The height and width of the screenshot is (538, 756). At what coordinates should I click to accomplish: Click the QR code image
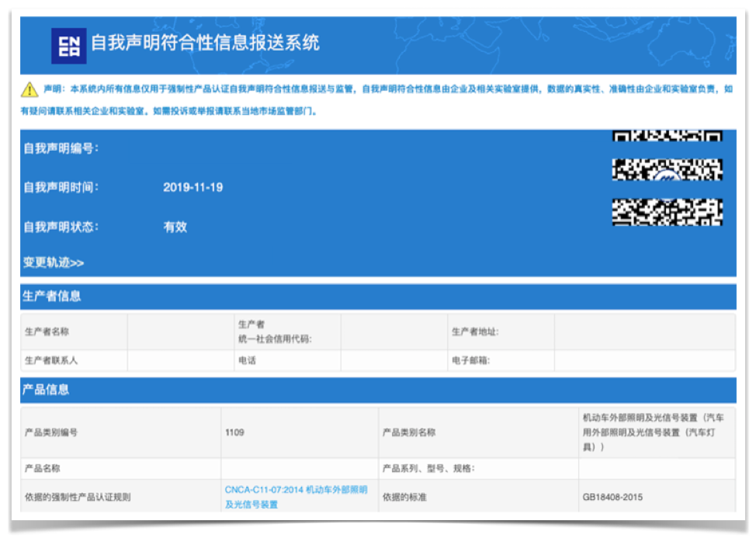point(668,178)
